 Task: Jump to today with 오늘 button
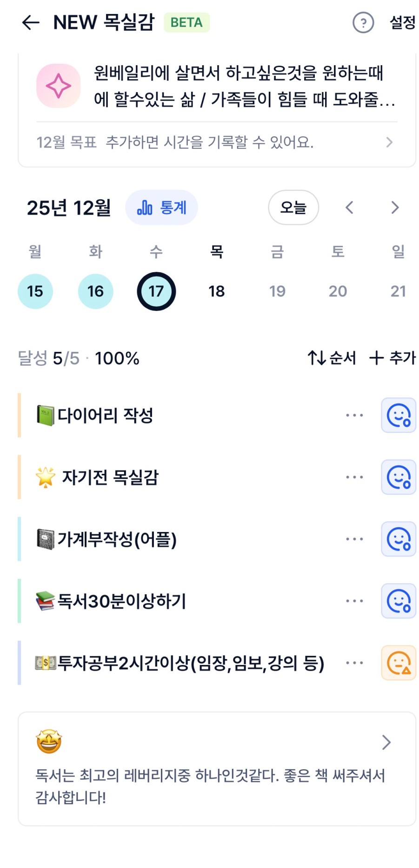click(293, 208)
